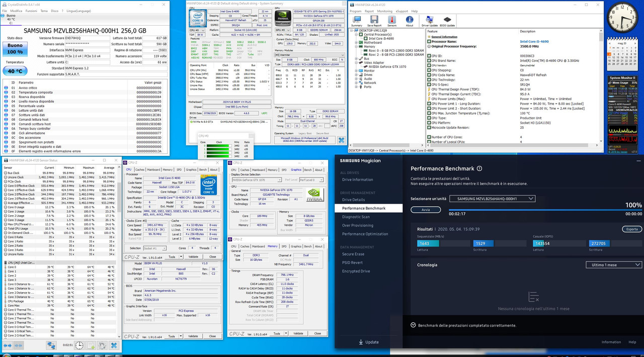Open the SAMSUNG MZVLB256HAHQ drive selector in Magician
This screenshot has height=357, width=644.
click(x=492, y=199)
